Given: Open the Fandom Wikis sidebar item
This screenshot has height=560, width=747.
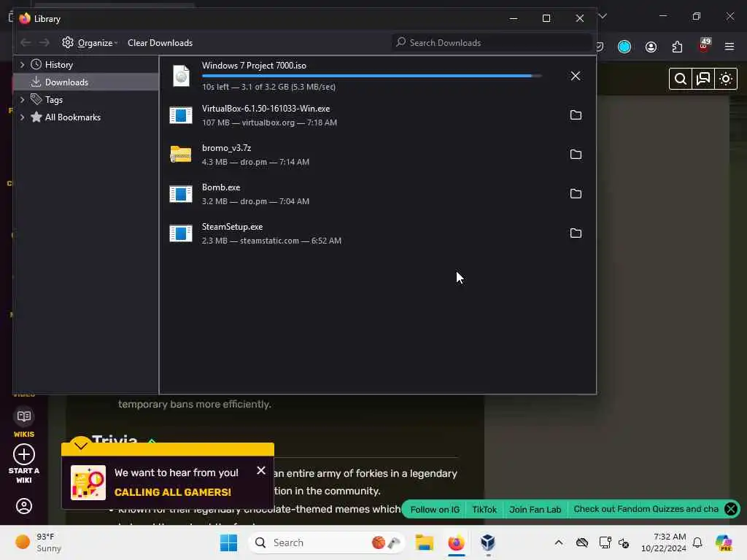Looking at the screenshot, I should coord(24,423).
